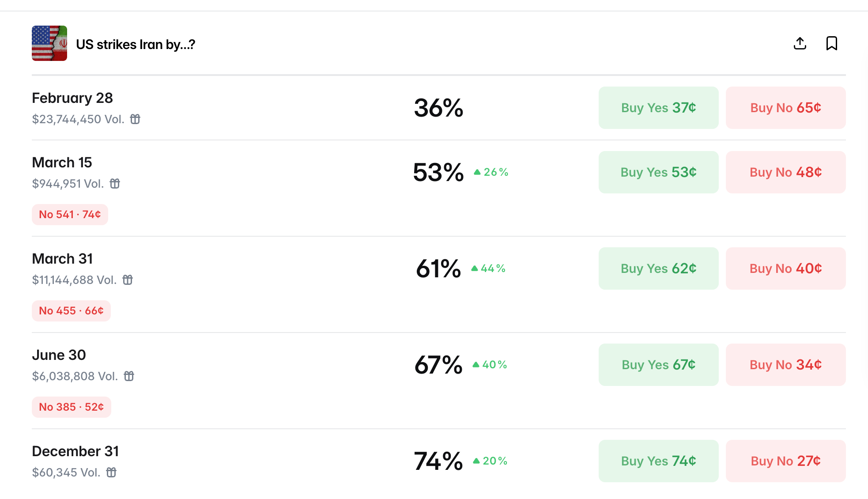Image resolution: width=868 pixels, height=499 pixels.
Task: Click gift icon beside December 31 volume
Action: pyautogui.click(x=112, y=473)
